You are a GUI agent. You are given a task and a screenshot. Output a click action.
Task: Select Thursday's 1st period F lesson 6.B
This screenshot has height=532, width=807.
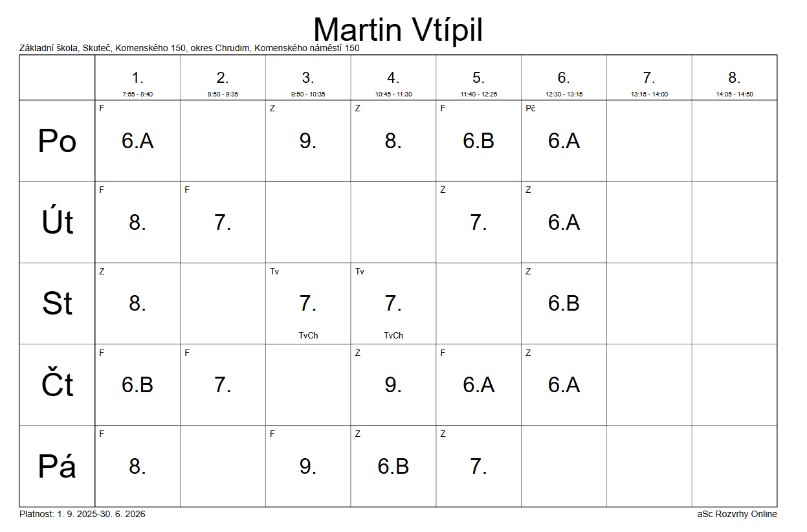tap(137, 385)
